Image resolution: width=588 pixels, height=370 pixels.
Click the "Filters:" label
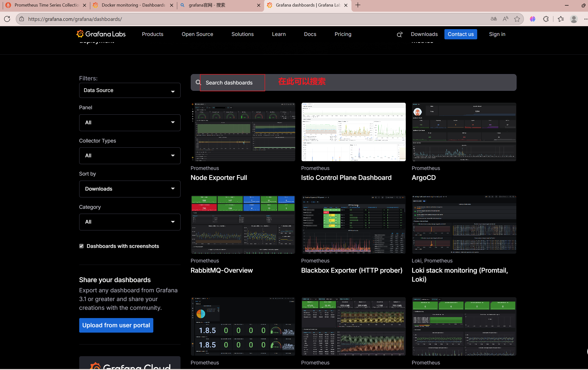pos(88,78)
